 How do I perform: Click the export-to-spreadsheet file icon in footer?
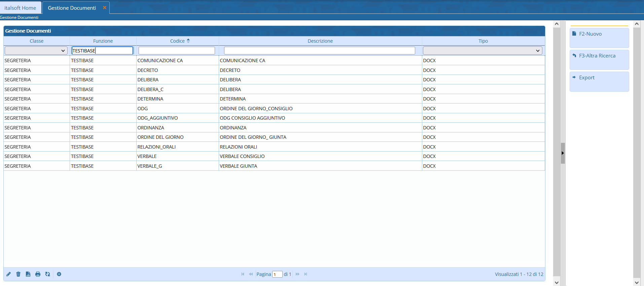(28, 274)
